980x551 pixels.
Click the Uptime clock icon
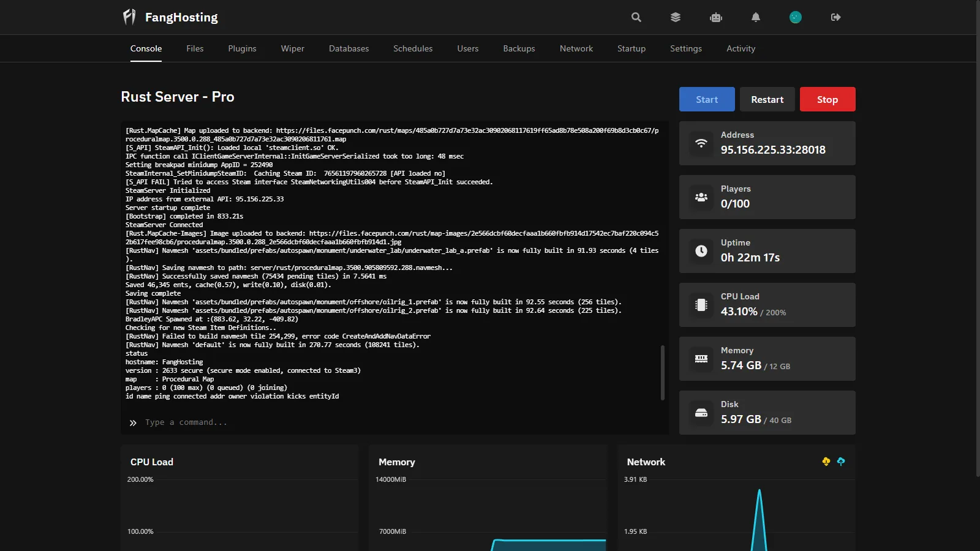(x=701, y=251)
